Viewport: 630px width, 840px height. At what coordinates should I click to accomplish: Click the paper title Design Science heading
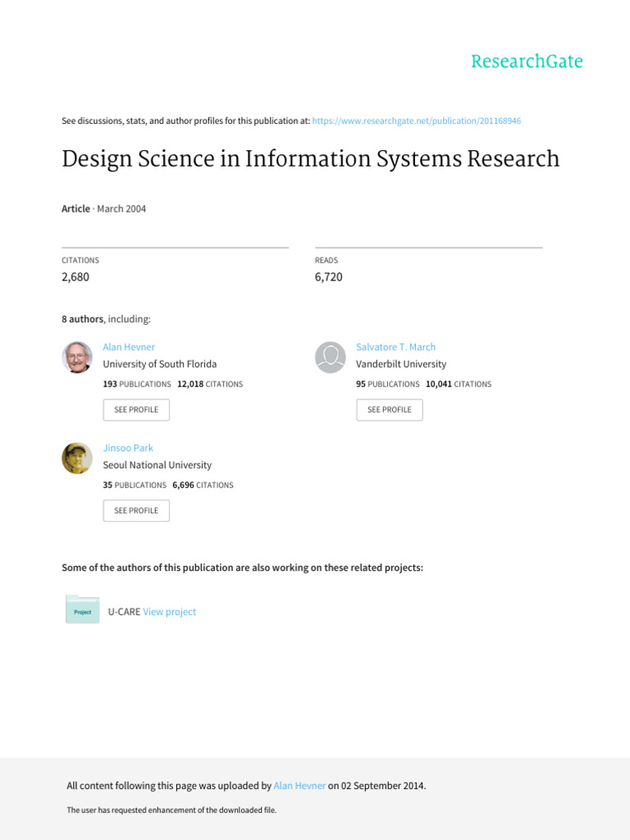pos(310,159)
